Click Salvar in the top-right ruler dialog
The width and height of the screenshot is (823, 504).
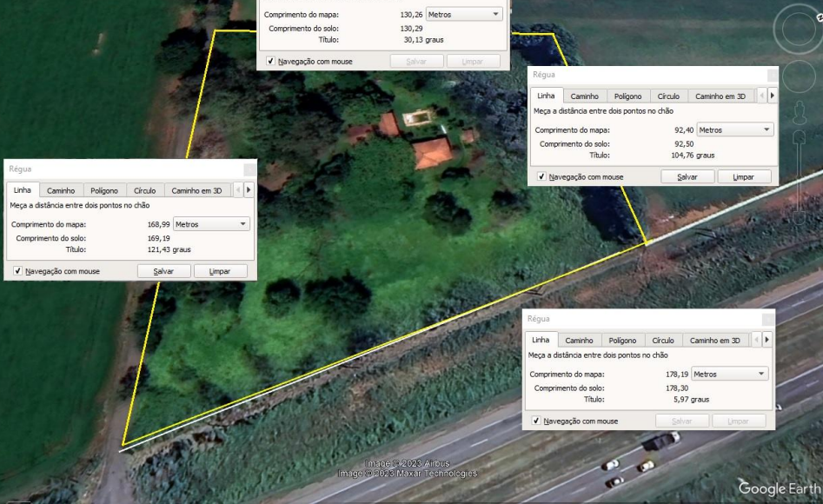[x=687, y=176]
